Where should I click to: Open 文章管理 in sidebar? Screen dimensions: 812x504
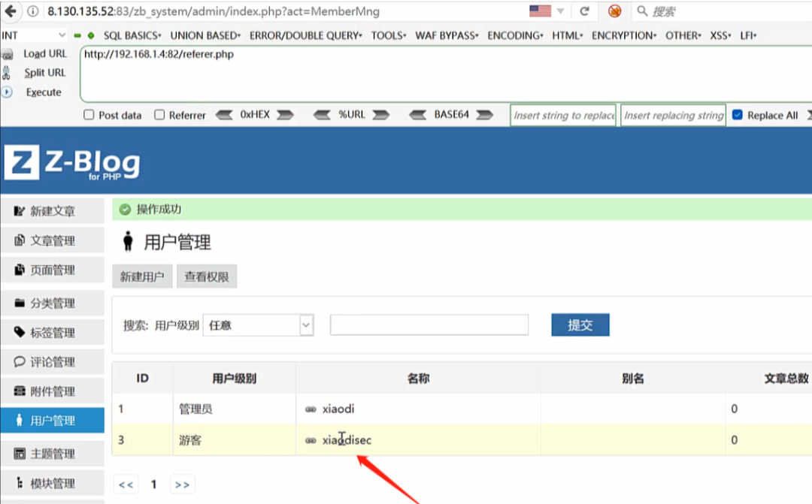coord(53,240)
